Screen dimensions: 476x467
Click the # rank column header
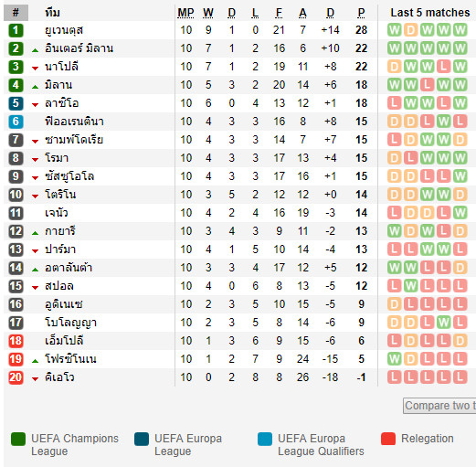click(16, 13)
